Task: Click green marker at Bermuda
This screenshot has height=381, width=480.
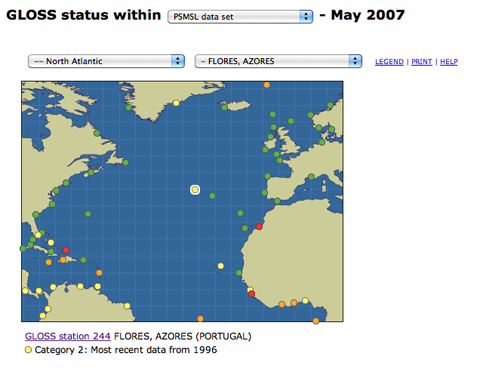Action: pos(88,214)
